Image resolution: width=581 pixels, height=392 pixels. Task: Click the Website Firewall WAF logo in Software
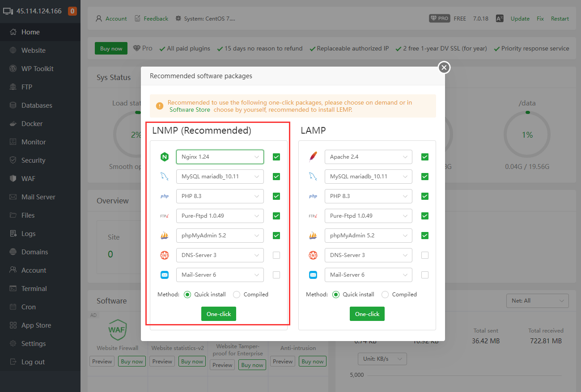click(117, 330)
